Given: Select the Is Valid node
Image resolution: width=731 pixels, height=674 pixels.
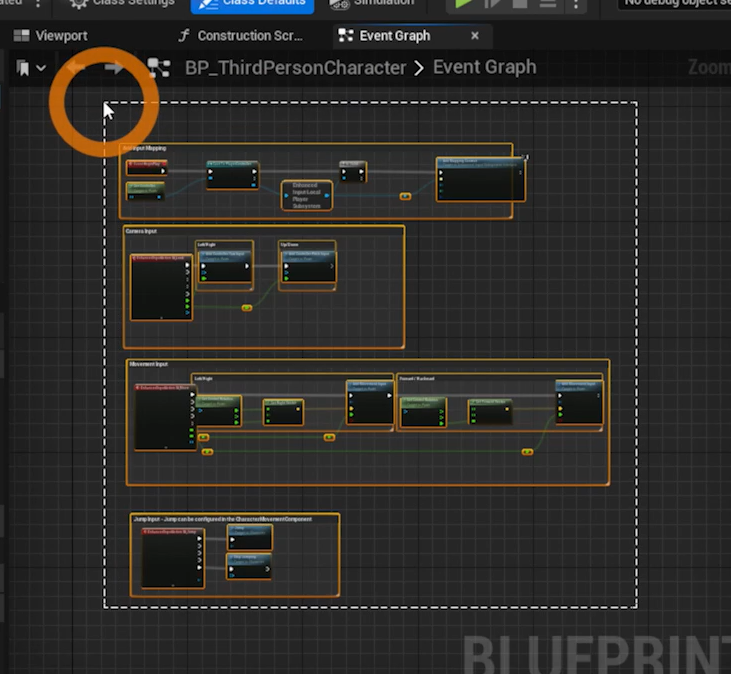Looking at the screenshot, I should [x=353, y=172].
